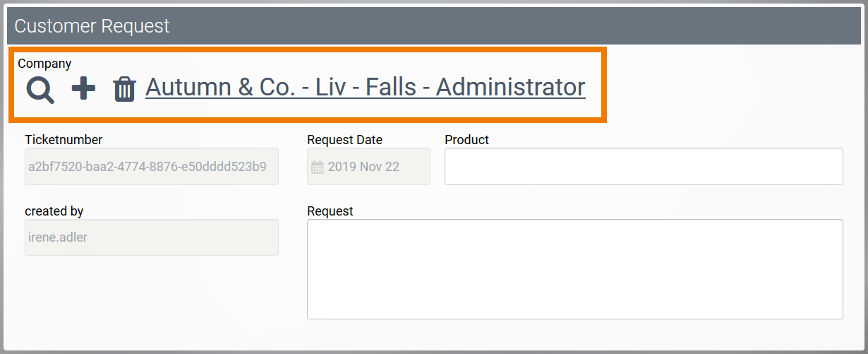Click the Ticketnumber field with the GUID
The height and width of the screenshot is (354, 868).
[151, 167]
